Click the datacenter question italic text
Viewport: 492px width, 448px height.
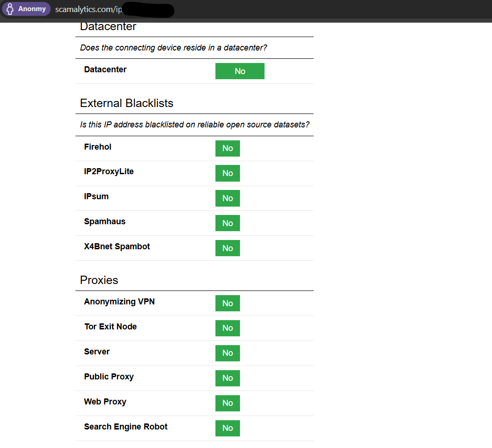pos(174,48)
